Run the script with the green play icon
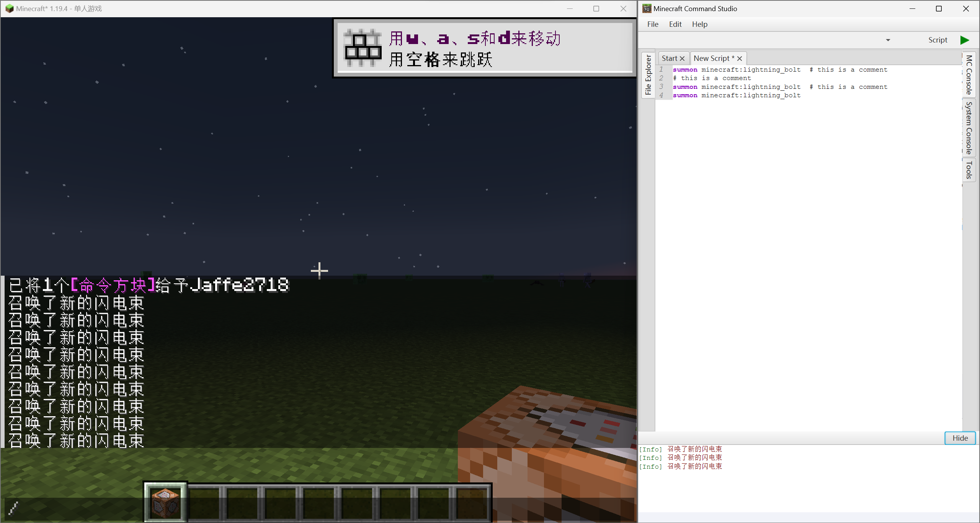This screenshot has height=523, width=980. (x=964, y=40)
